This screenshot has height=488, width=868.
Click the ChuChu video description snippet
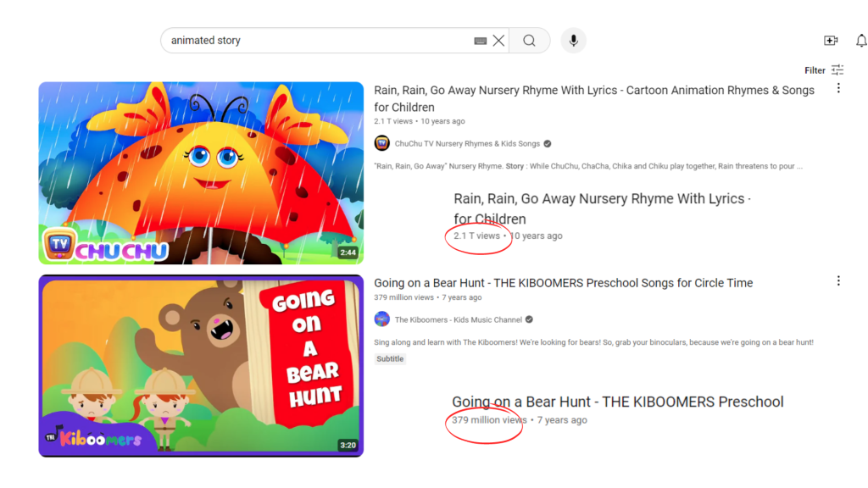[x=588, y=166]
